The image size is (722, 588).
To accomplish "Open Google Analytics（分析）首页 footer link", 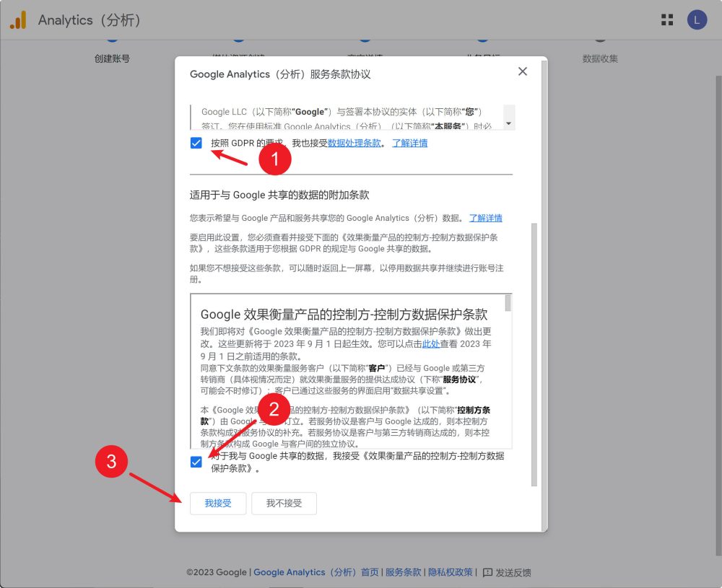I will tap(316, 572).
